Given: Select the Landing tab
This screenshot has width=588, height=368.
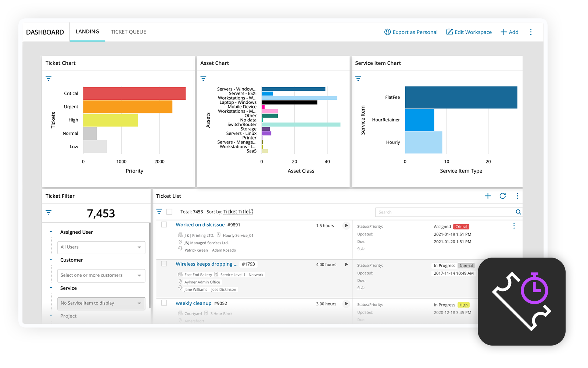Looking at the screenshot, I should [87, 32].
